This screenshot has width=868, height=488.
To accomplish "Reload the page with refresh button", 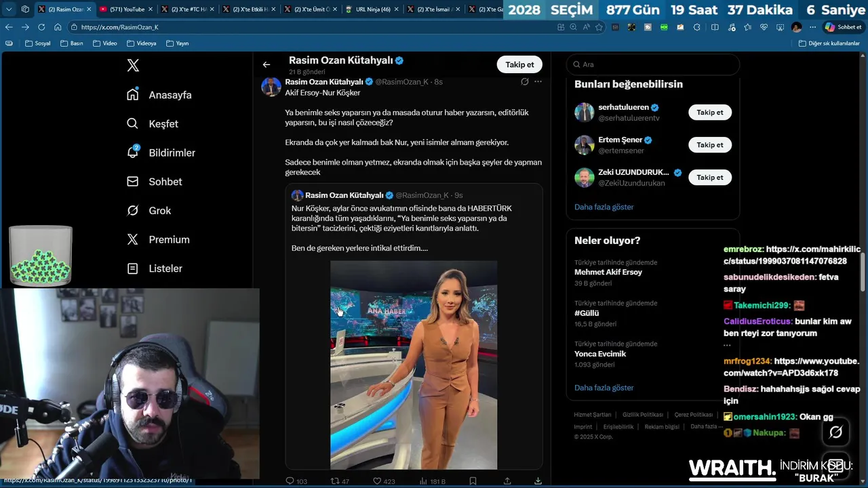I will coord(41,27).
